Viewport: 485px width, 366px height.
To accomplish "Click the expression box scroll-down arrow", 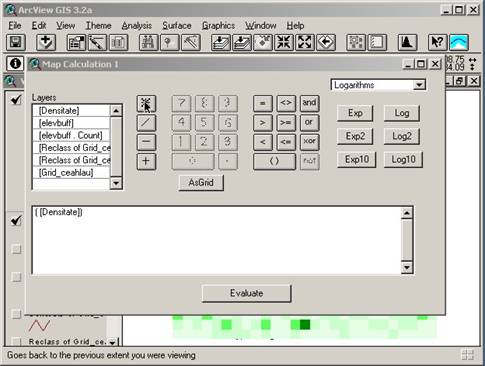I will pyautogui.click(x=407, y=267).
